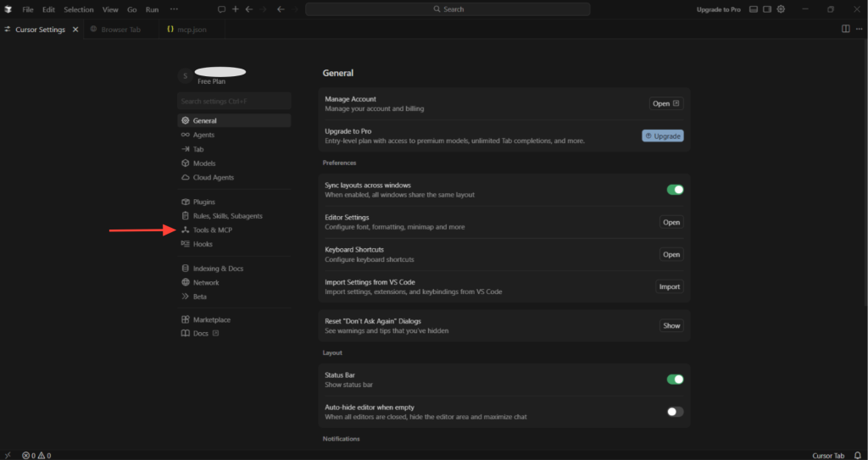The width and height of the screenshot is (868, 460).
Task: Open settings via title bar gear icon
Action: [x=781, y=9]
